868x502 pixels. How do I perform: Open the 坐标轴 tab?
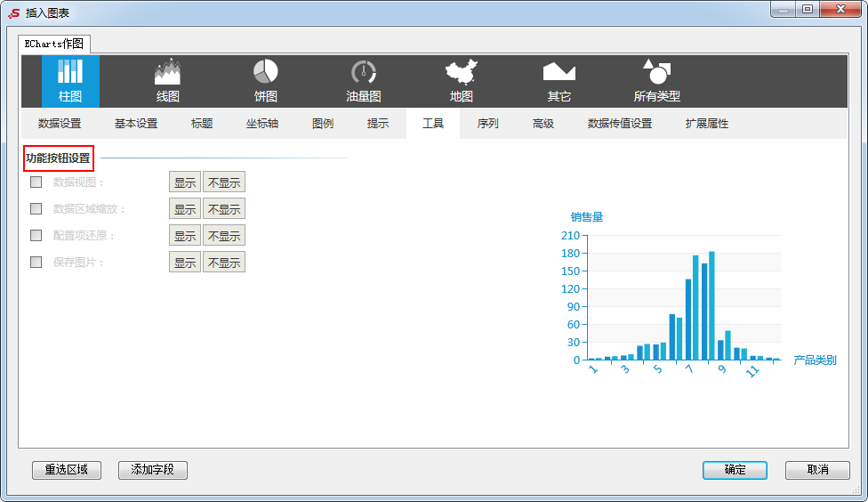tap(262, 123)
